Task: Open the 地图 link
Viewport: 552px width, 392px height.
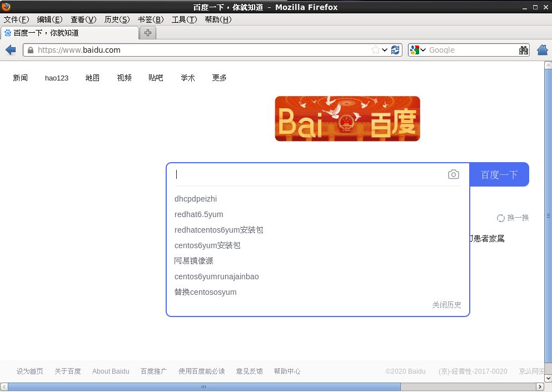Action: 93,78
